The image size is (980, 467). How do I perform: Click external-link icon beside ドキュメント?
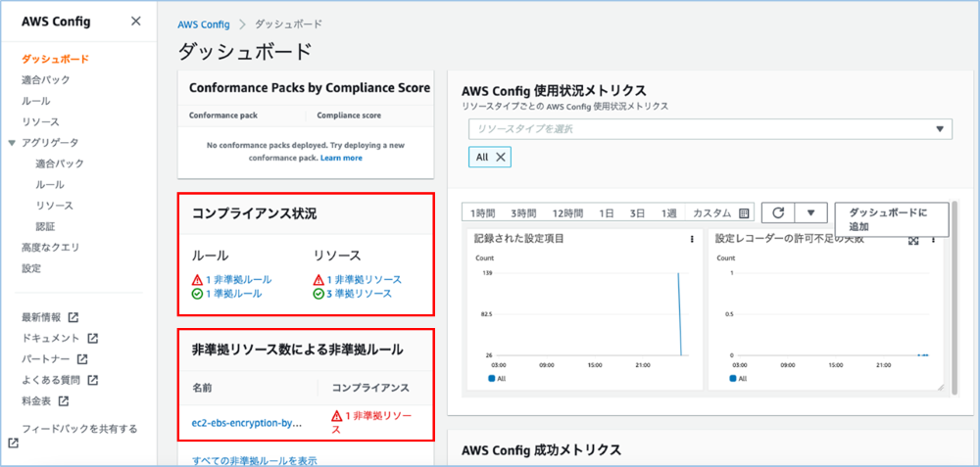pos(92,339)
